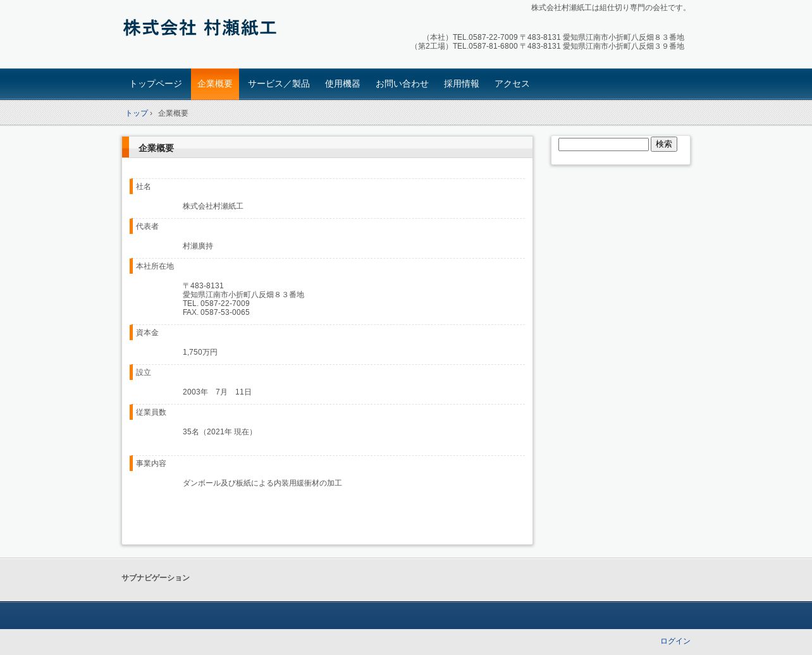The width and height of the screenshot is (812, 655).
Task: Click the 検索 search button
Action: tap(664, 144)
